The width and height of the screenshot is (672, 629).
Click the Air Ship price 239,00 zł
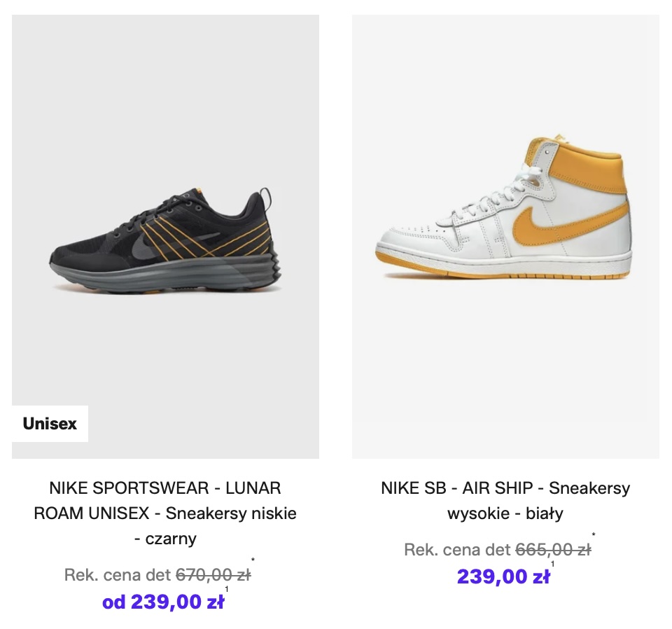503,576
